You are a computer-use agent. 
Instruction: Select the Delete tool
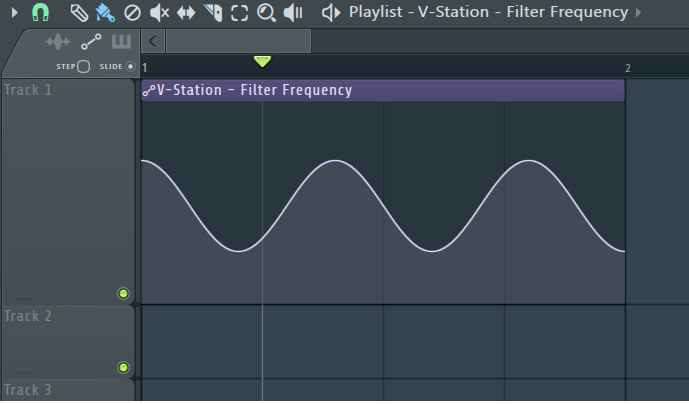(132, 13)
